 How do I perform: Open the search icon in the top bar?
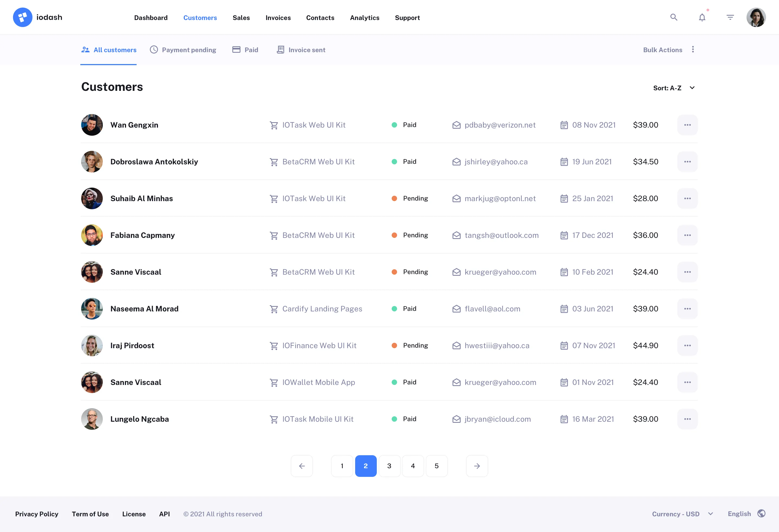pyautogui.click(x=674, y=17)
